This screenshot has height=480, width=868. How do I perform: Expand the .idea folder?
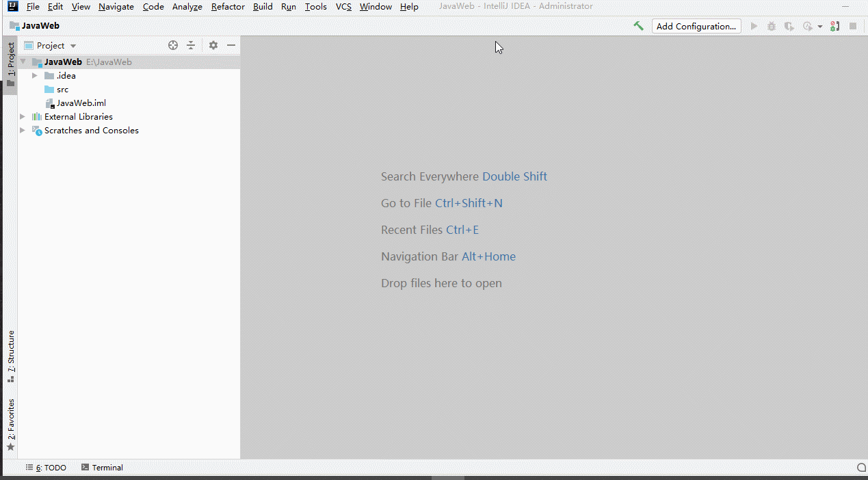35,76
